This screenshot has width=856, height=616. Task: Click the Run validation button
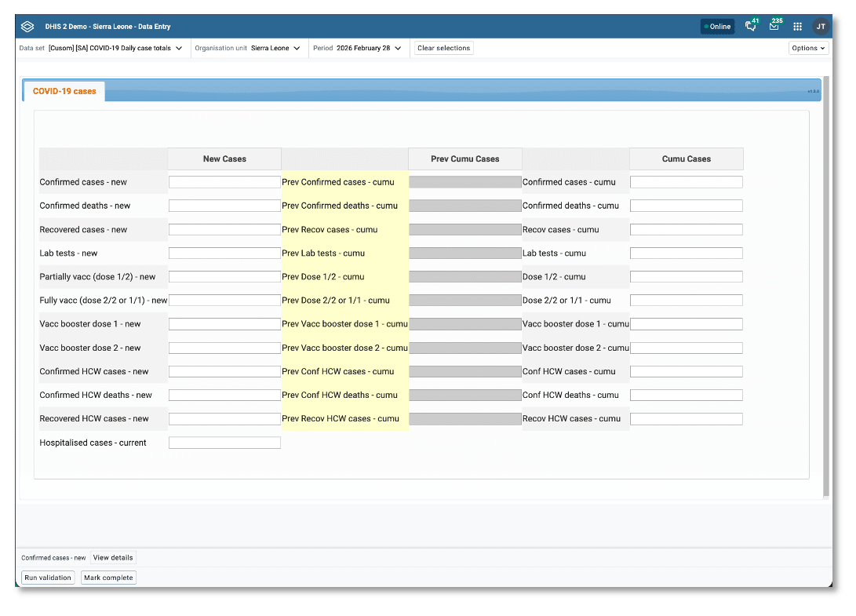(48, 578)
